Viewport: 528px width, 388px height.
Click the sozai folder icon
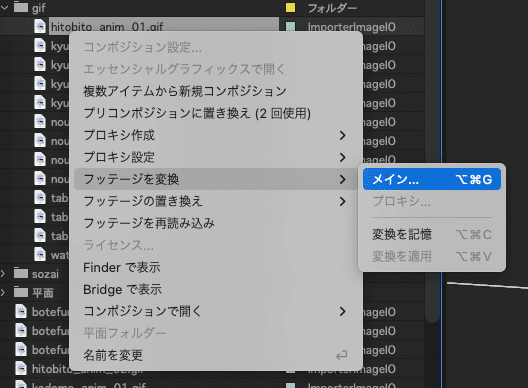click(x=21, y=273)
